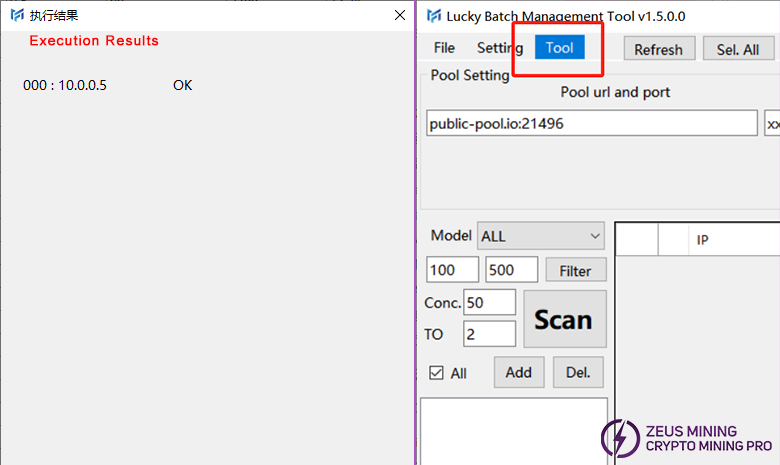Image resolution: width=780 pixels, height=465 pixels.
Task: Uncheck the All checkbox
Action: pyautogui.click(x=436, y=373)
